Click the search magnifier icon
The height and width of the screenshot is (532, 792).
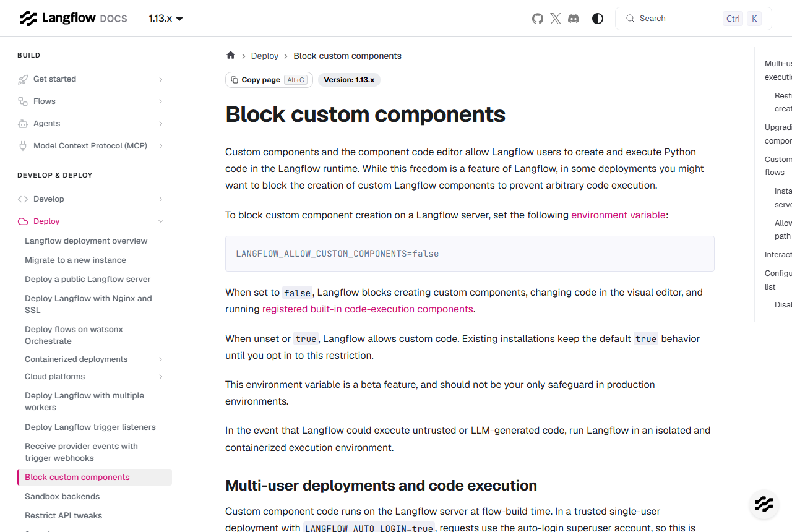tap(631, 19)
